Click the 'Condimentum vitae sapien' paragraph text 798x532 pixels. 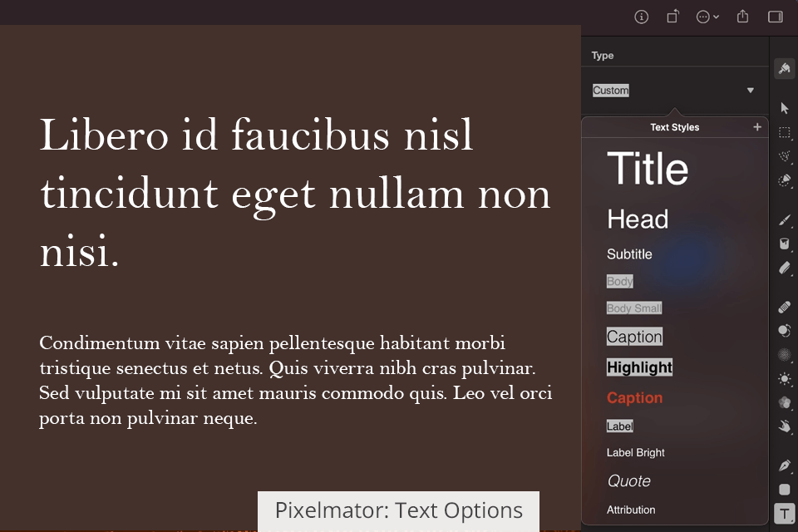tap(295, 380)
